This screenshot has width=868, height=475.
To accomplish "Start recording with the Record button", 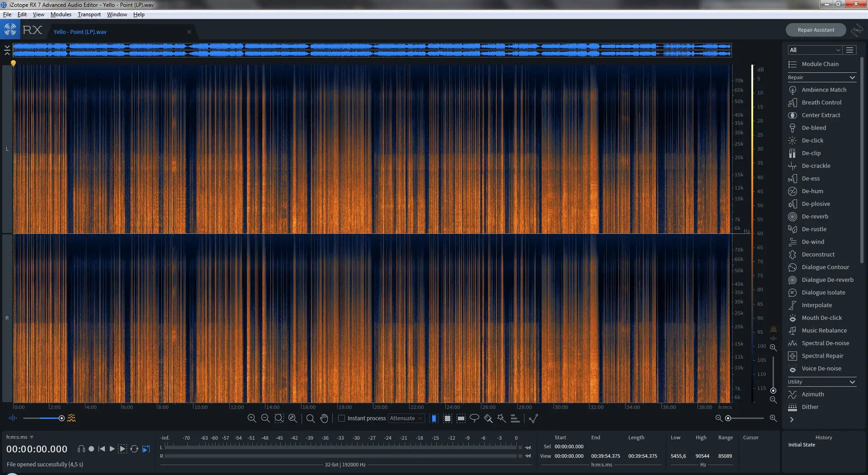I will pos(91,449).
